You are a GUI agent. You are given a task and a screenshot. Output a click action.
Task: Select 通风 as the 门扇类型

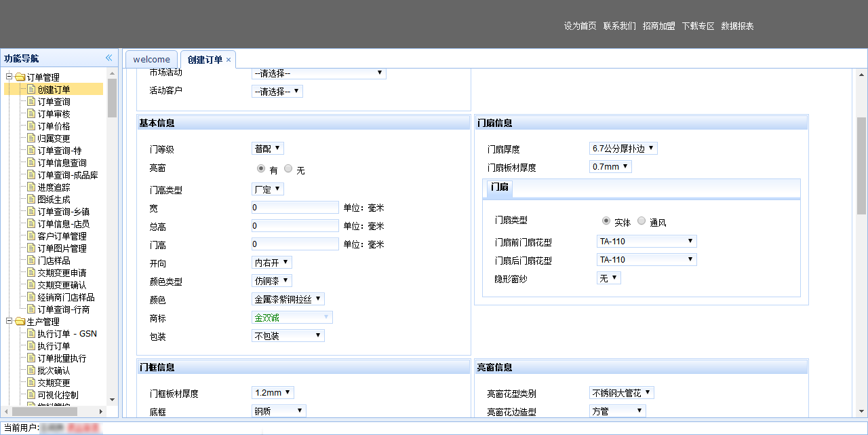[x=642, y=221]
